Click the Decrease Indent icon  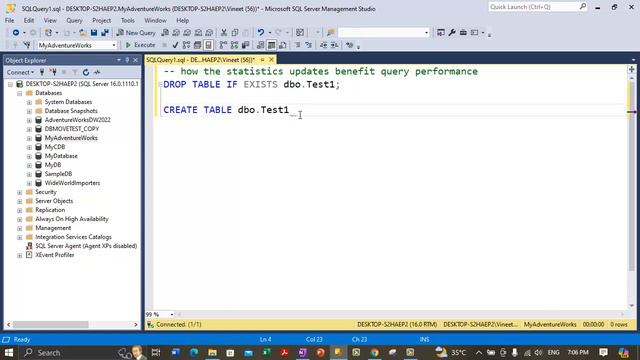point(323,45)
